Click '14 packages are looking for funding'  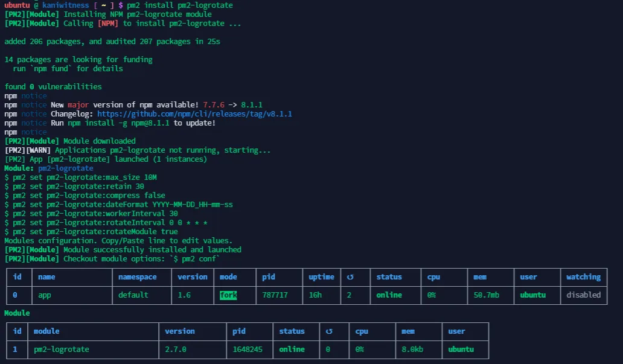point(78,60)
